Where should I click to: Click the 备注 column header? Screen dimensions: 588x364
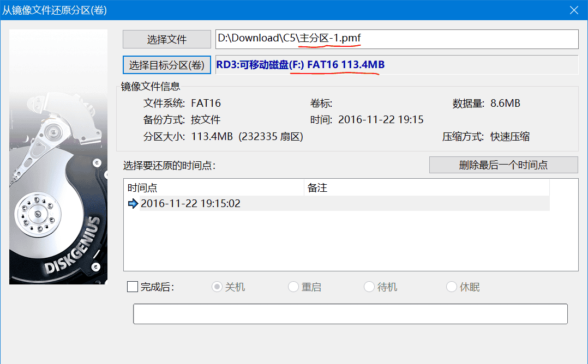point(426,188)
